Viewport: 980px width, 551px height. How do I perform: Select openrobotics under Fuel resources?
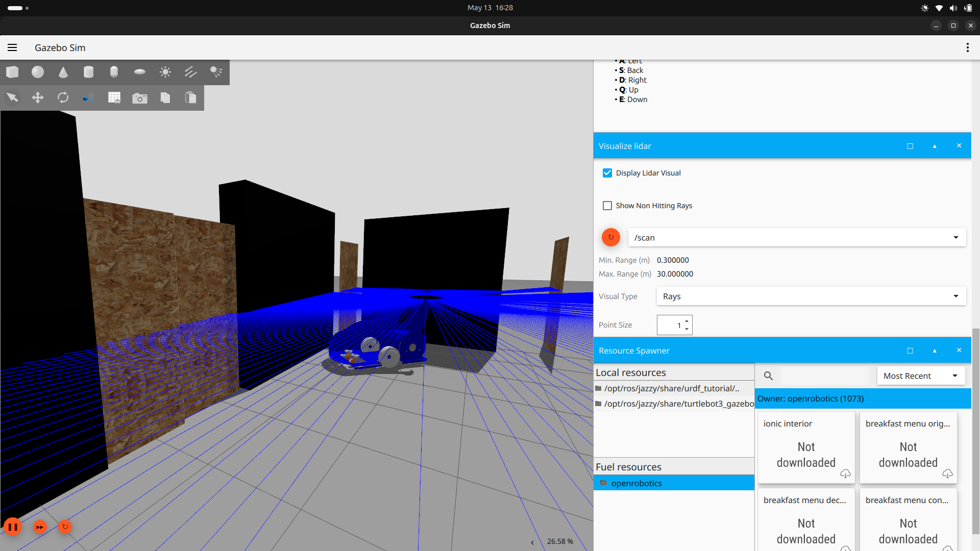(636, 483)
